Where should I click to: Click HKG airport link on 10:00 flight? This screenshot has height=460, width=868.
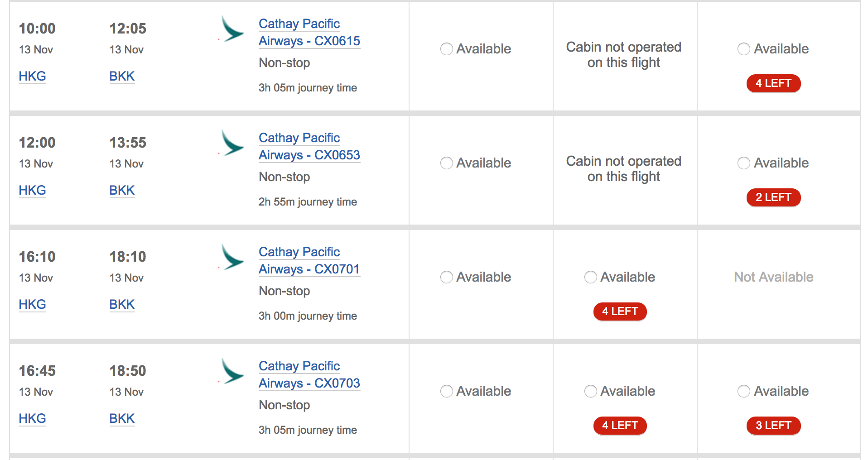(32, 76)
